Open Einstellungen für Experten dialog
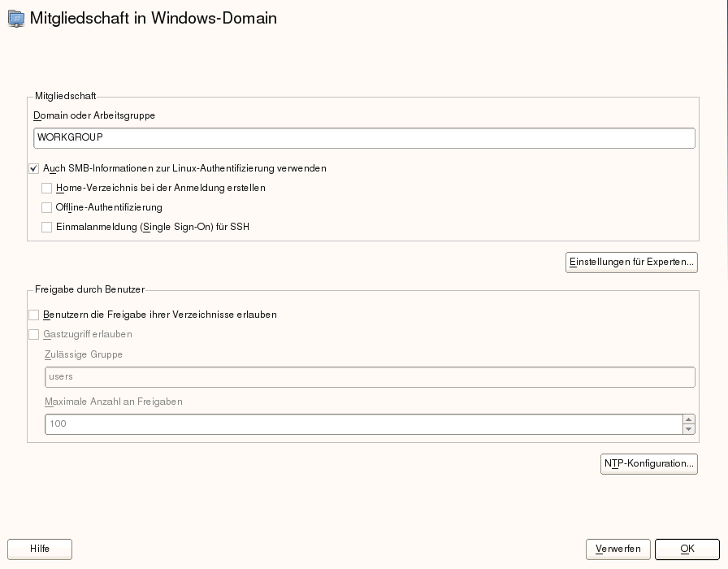Screen dimensions: 728x569 631,263
